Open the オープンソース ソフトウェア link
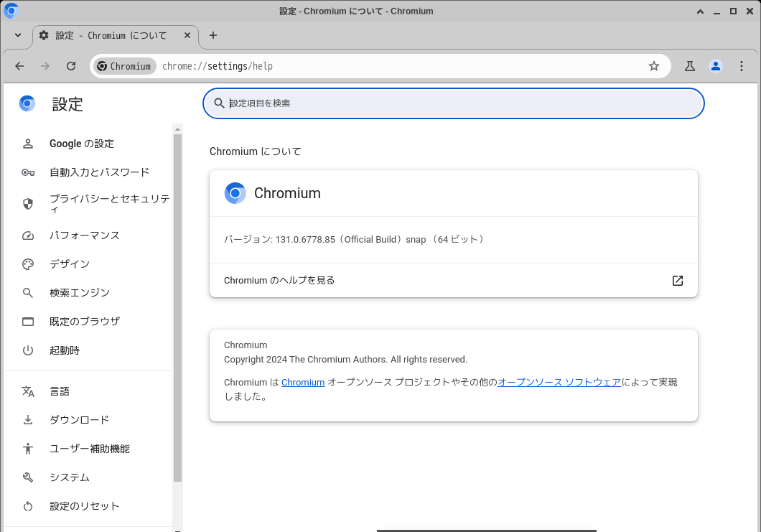 point(559,382)
